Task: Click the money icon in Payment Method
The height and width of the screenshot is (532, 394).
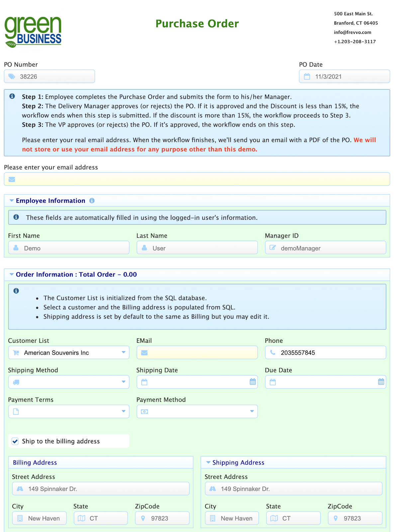Action: click(144, 412)
